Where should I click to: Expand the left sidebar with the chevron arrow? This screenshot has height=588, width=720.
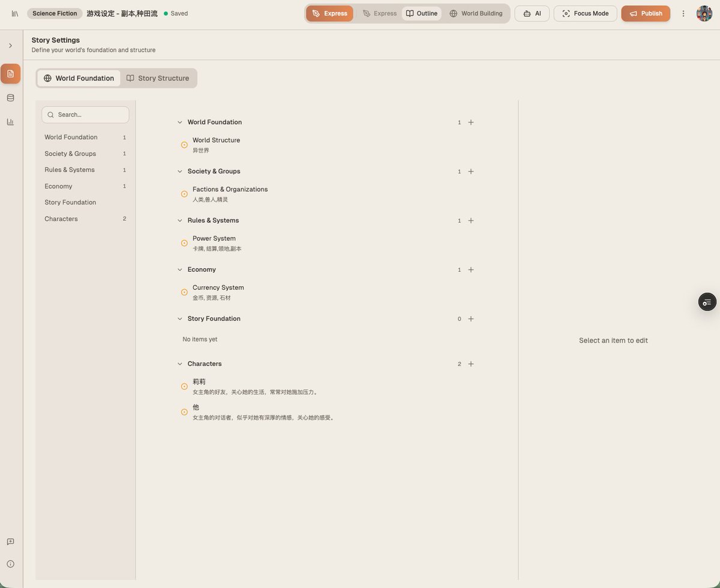coord(10,46)
